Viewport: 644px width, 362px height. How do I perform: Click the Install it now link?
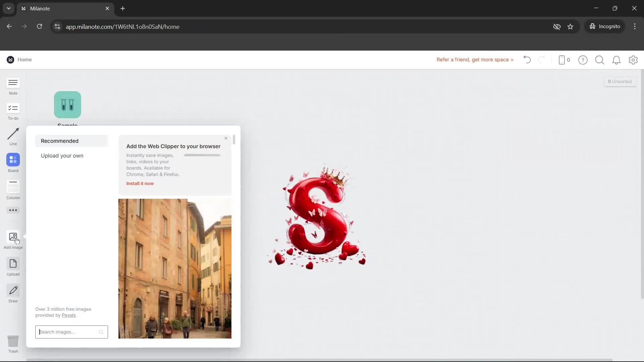tap(140, 184)
